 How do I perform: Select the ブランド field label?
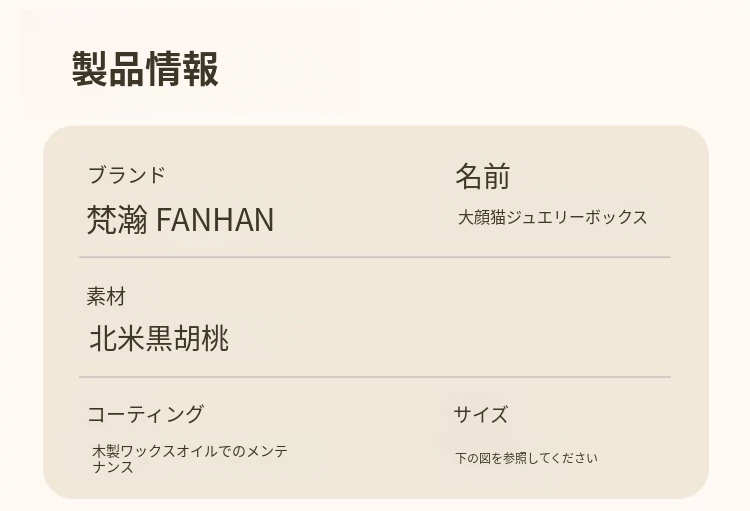tap(126, 176)
